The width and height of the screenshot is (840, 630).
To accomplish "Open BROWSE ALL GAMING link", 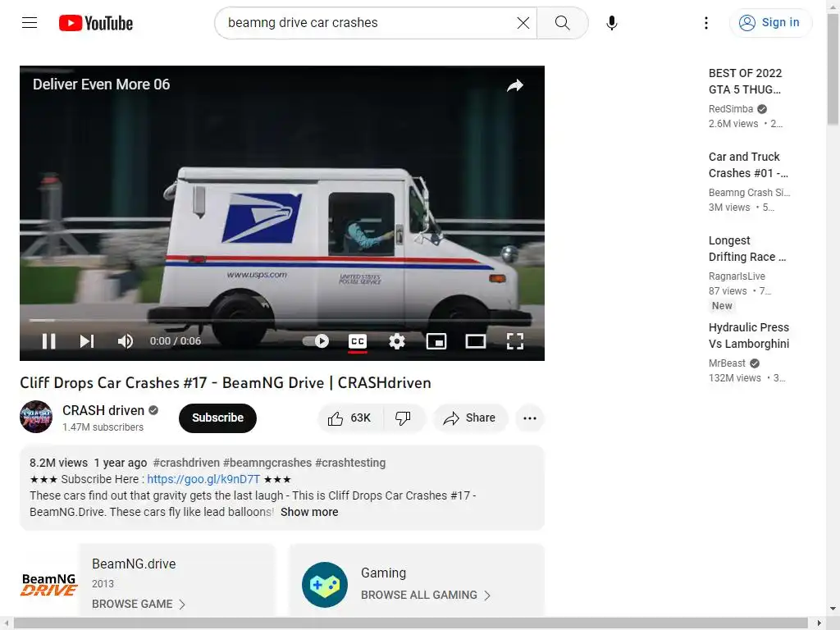I will pos(426,596).
